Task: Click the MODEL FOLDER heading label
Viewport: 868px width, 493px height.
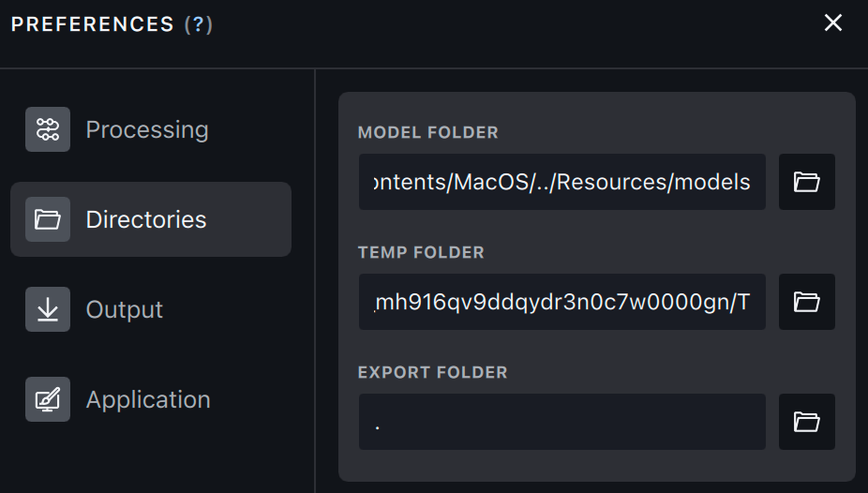Action: click(427, 132)
